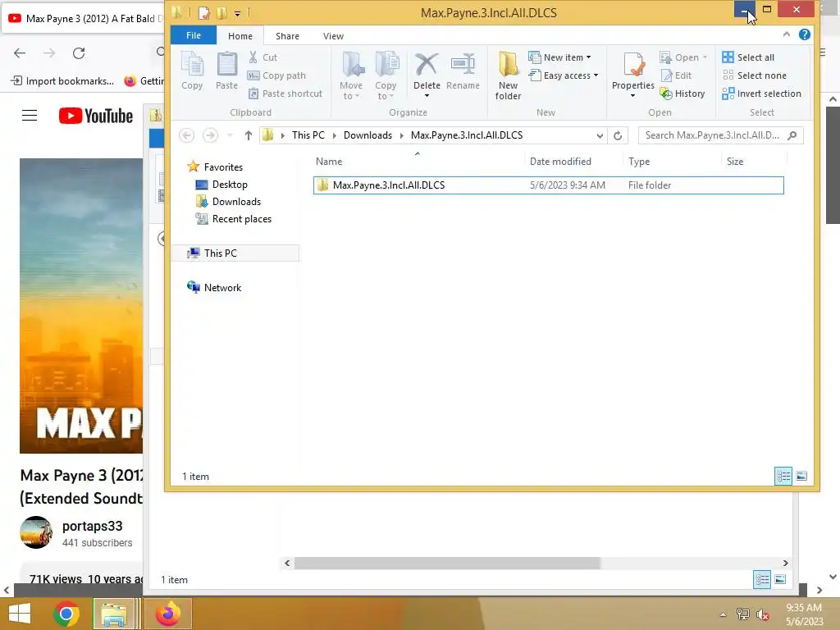Open the Windows Start button
Screen dimensions: 840x630
(20, 614)
